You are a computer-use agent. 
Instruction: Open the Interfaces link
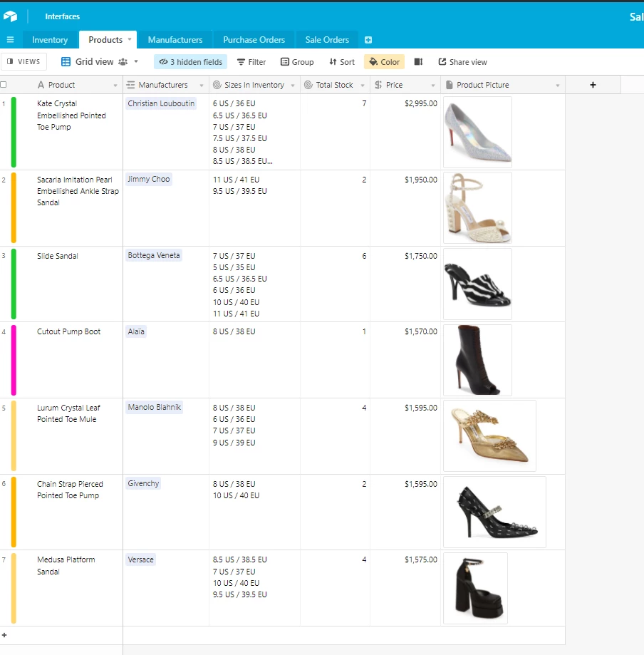coord(62,16)
